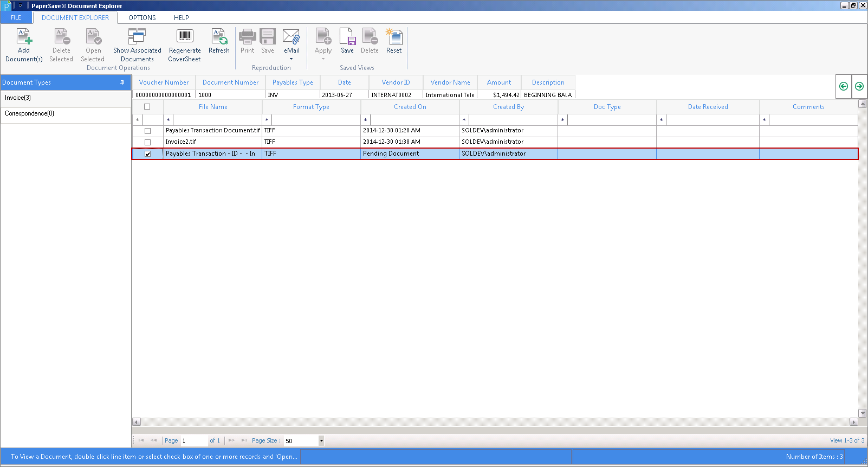Open File Name filter operator
Screen dimensions: 868x467
tap(169, 120)
